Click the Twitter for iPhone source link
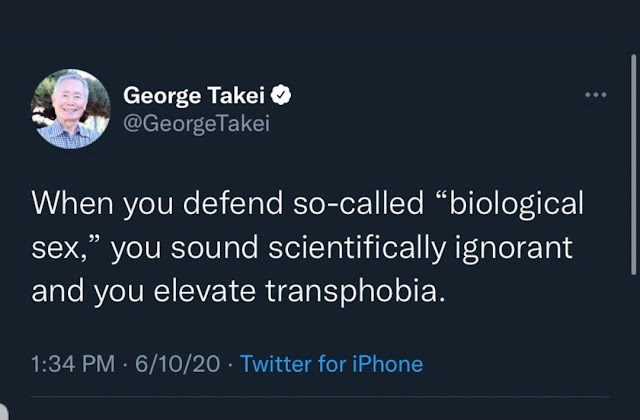The width and height of the screenshot is (640, 420). coord(331,364)
